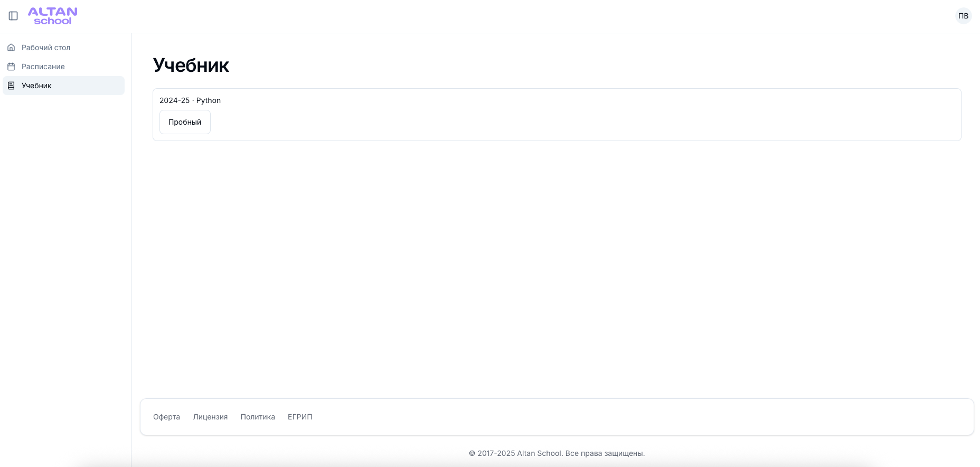Go to Рабочий стол in the sidebar
Screen dimensions: 980x467
tap(46, 48)
